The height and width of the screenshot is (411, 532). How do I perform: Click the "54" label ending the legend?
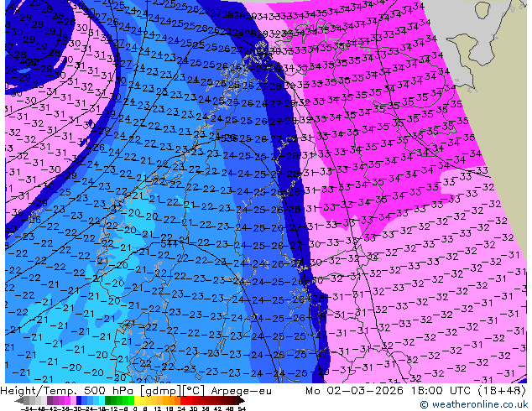pos(242,408)
